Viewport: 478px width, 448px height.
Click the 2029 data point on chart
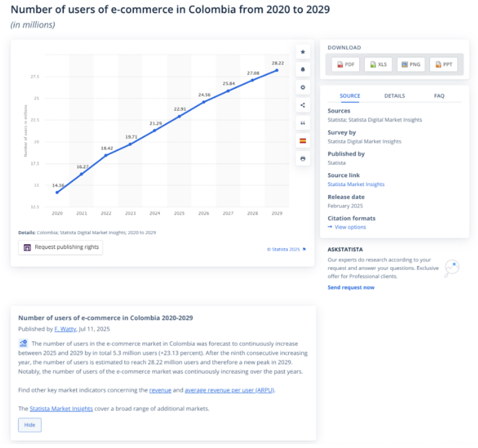click(x=277, y=70)
